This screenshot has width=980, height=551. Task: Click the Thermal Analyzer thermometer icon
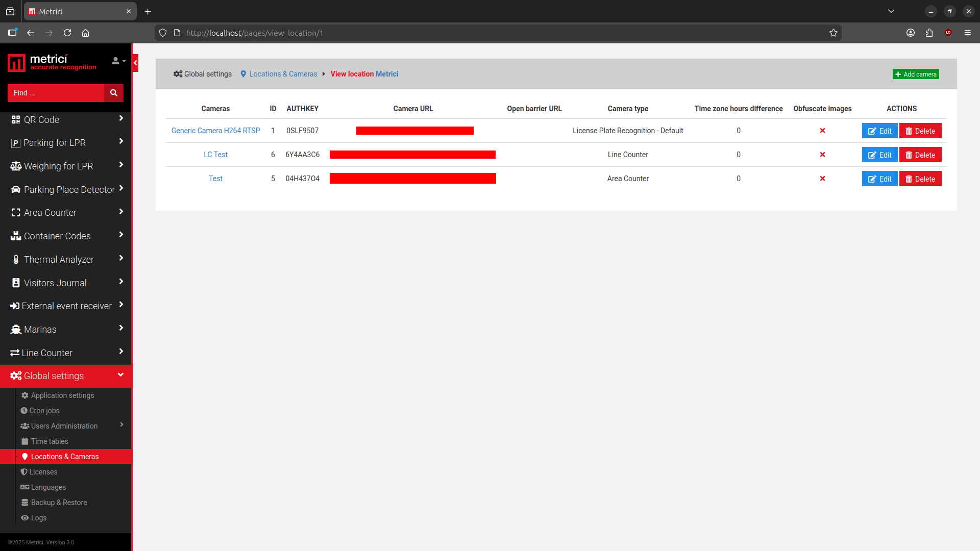coord(16,260)
